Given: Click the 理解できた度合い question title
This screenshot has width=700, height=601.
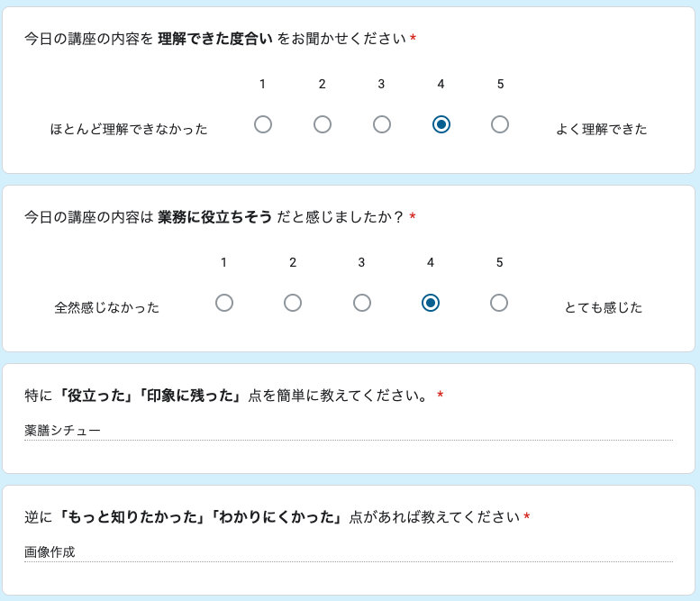Looking at the screenshot, I should coord(215,39).
